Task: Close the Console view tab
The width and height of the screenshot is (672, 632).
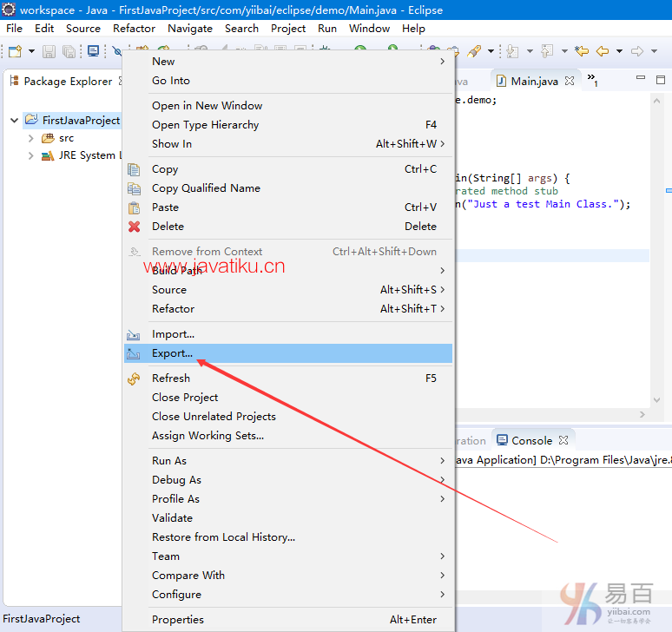Action: point(563,440)
